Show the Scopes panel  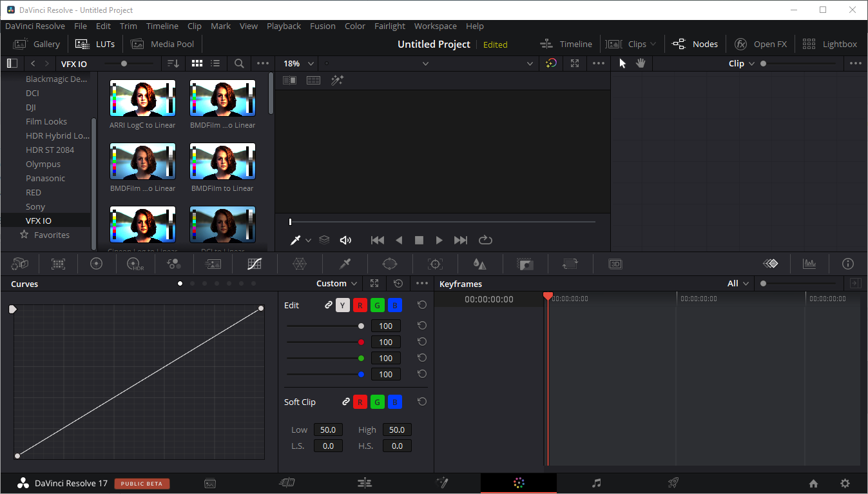(809, 264)
